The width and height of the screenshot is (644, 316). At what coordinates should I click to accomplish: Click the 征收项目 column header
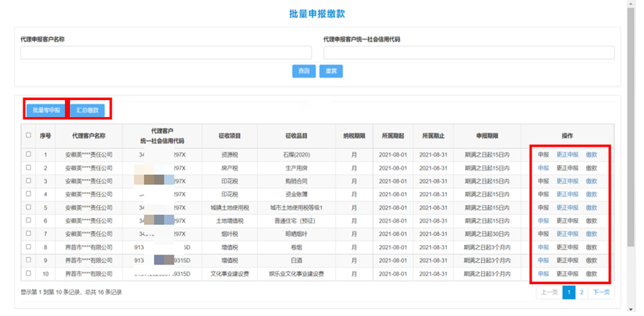[x=229, y=135]
